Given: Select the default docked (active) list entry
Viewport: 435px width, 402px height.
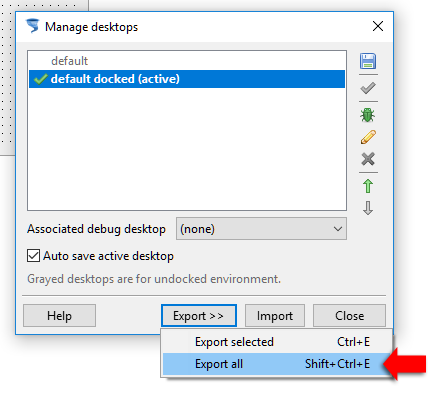Looking at the screenshot, I should pos(187,79).
